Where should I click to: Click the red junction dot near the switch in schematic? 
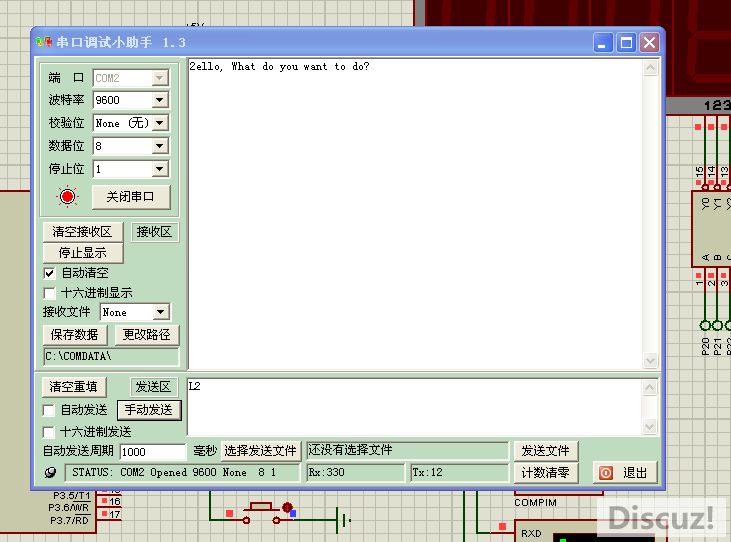point(287,507)
